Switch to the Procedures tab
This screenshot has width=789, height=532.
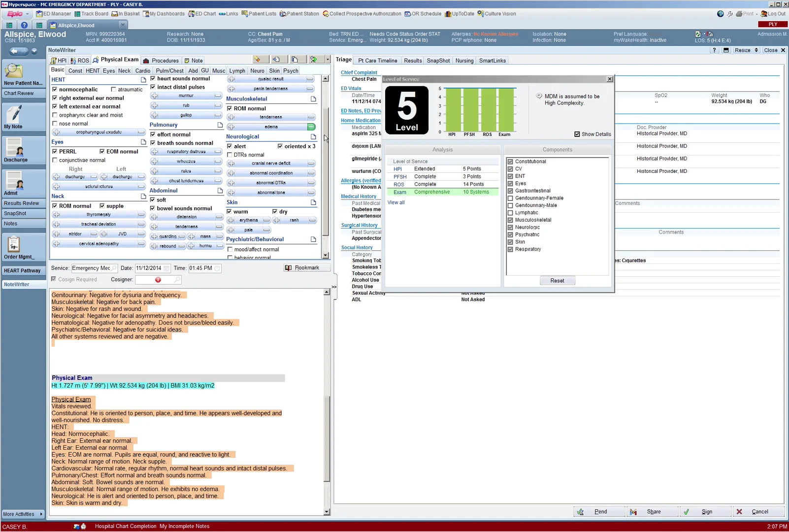click(x=161, y=61)
